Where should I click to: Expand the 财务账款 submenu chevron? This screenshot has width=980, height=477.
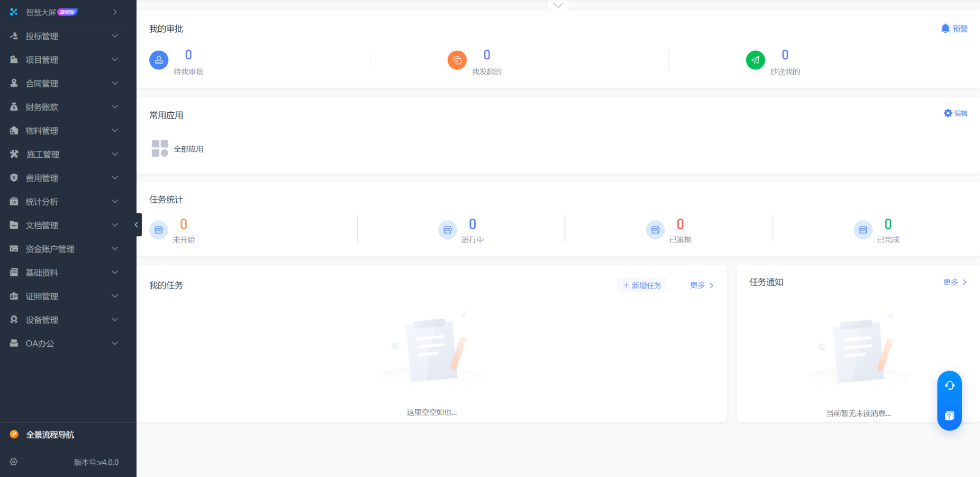114,107
